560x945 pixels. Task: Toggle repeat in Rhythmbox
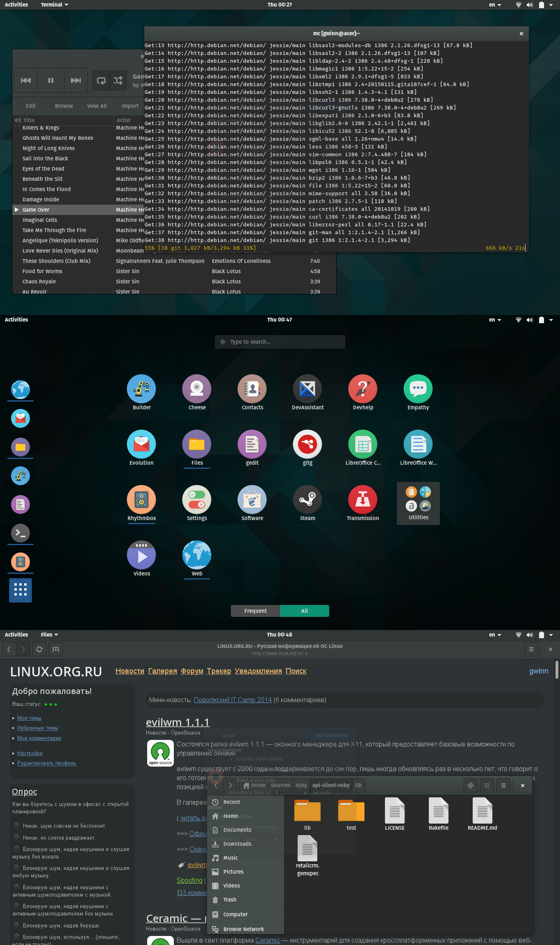coord(101,80)
